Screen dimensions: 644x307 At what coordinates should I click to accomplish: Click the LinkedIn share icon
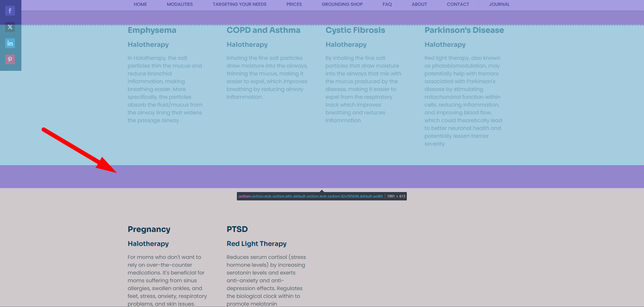10,43
